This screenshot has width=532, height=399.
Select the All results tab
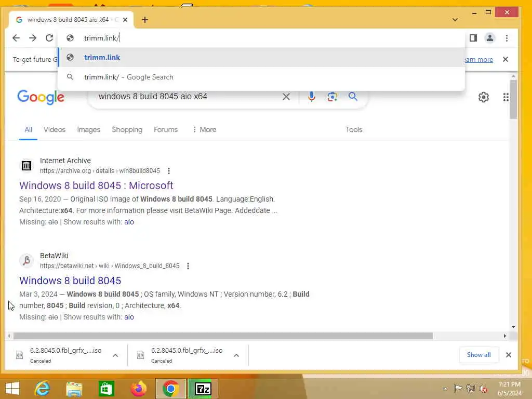(x=28, y=129)
